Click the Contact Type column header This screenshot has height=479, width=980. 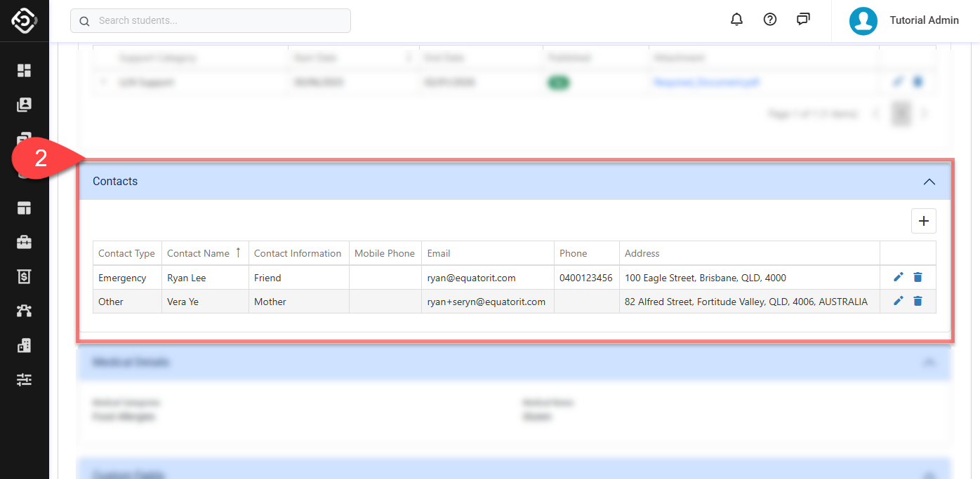pyautogui.click(x=126, y=253)
